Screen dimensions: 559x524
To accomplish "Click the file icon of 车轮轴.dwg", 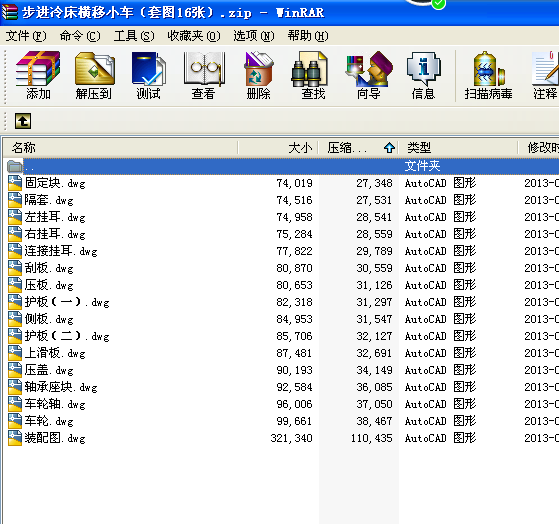I will (15, 404).
